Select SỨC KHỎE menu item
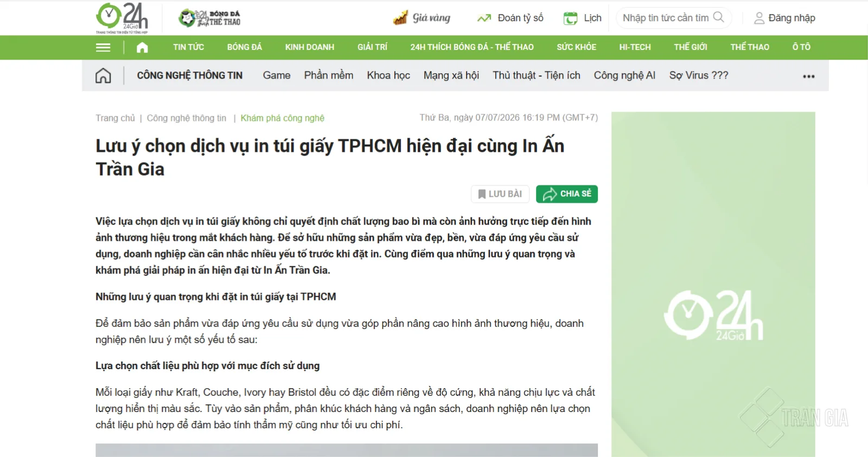Viewport: 868px width, 457px height. [x=576, y=47]
